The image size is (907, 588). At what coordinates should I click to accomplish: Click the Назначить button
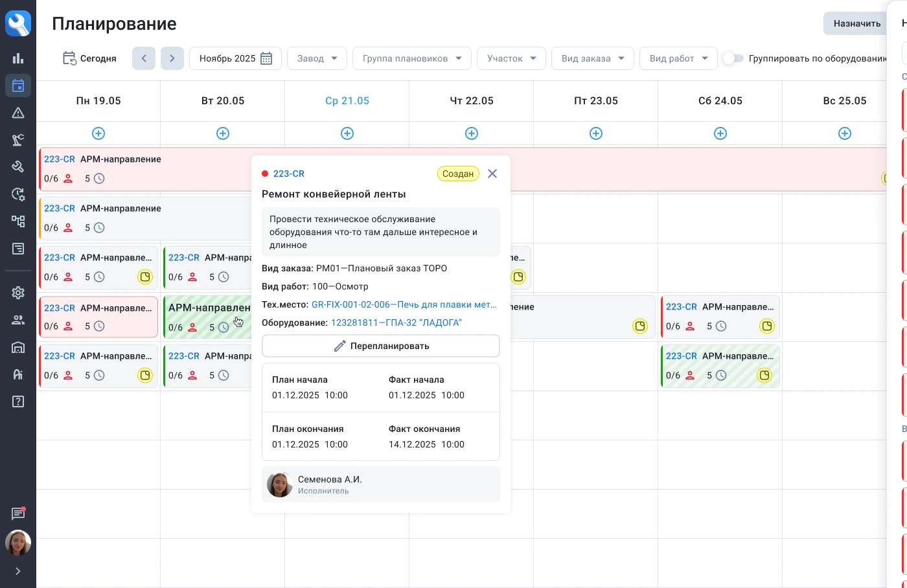[856, 23]
